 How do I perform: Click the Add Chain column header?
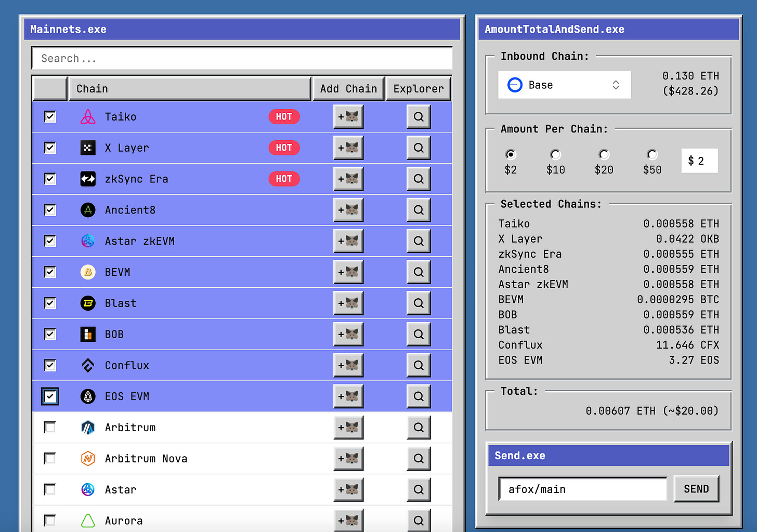tap(348, 89)
